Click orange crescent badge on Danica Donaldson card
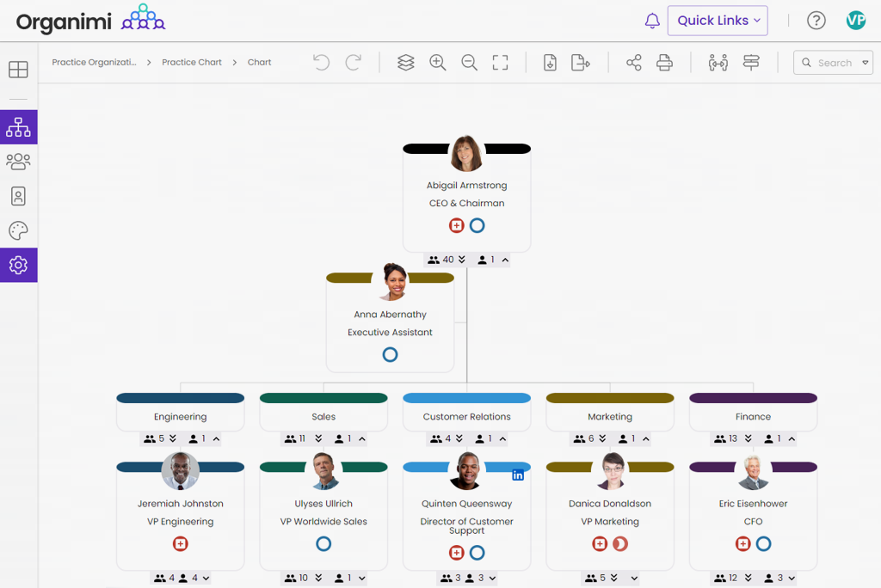The width and height of the screenshot is (881, 588). (x=620, y=543)
